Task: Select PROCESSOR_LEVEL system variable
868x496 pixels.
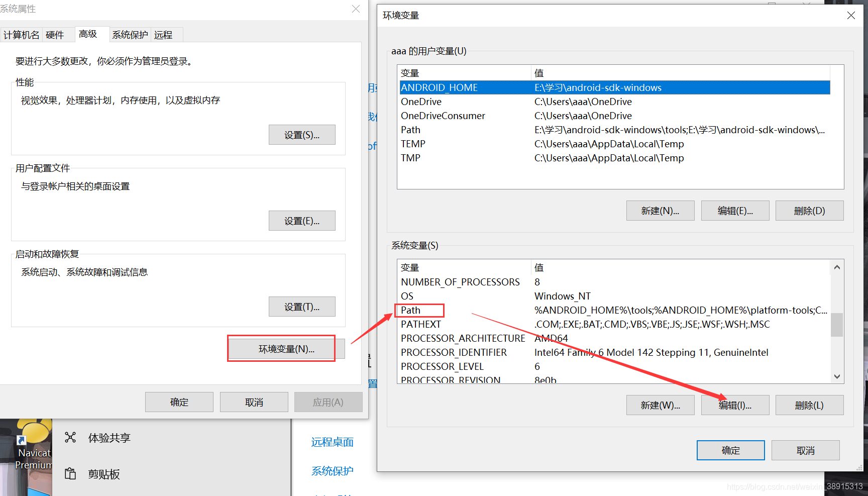Action: tap(615, 366)
